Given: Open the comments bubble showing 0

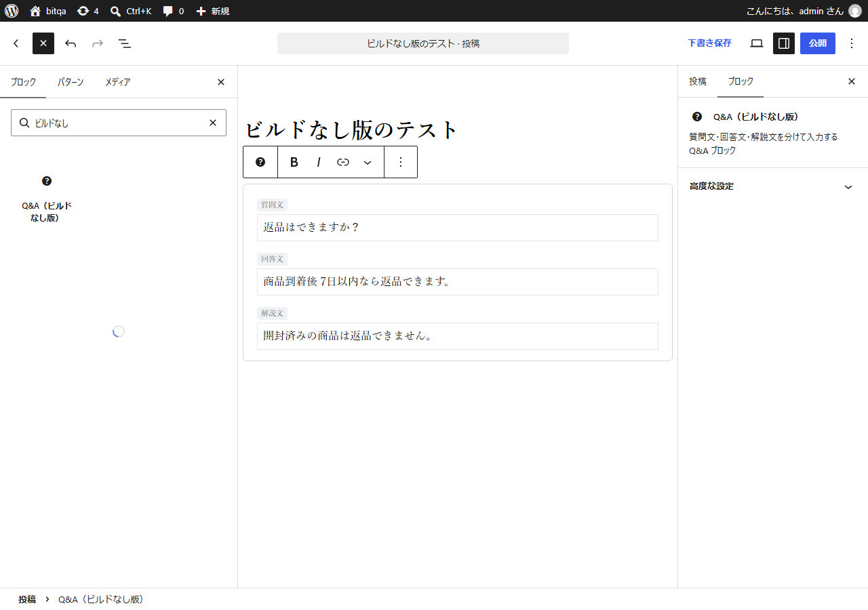Looking at the screenshot, I should [x=173, y=11].
